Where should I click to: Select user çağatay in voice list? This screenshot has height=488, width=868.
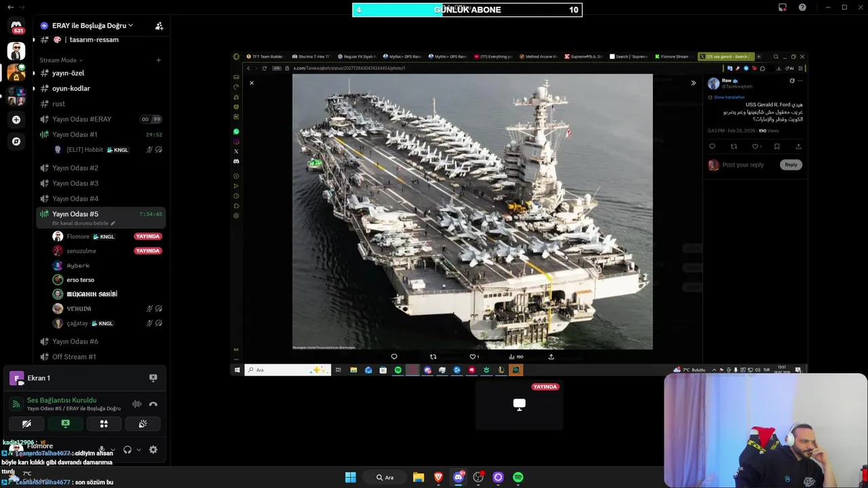(107, 323)
